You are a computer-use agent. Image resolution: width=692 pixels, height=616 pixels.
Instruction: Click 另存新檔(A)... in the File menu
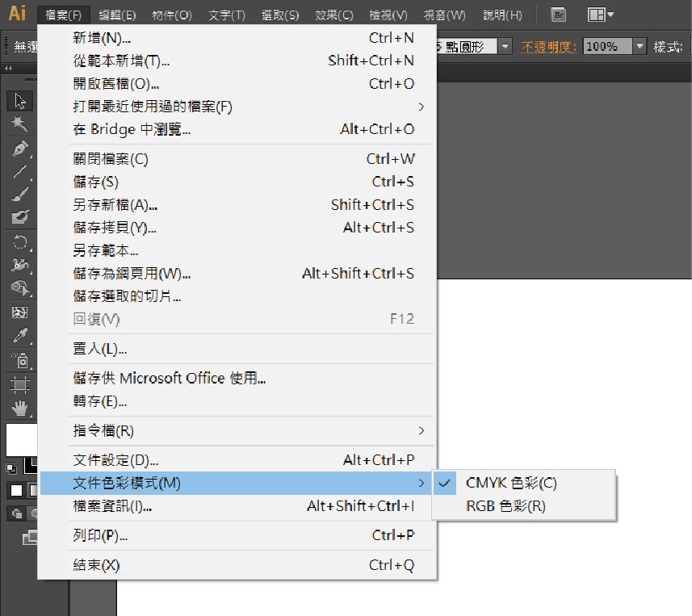point(115,205)
